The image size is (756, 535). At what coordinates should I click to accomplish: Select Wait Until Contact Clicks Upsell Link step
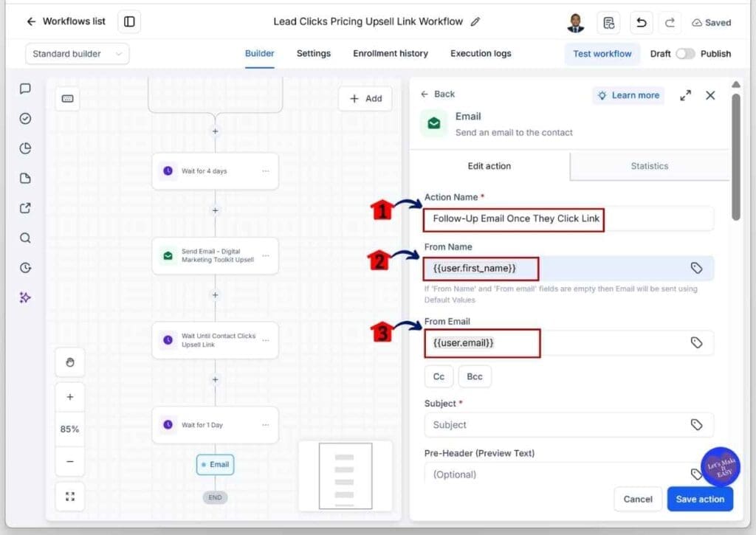pos(215,340)
